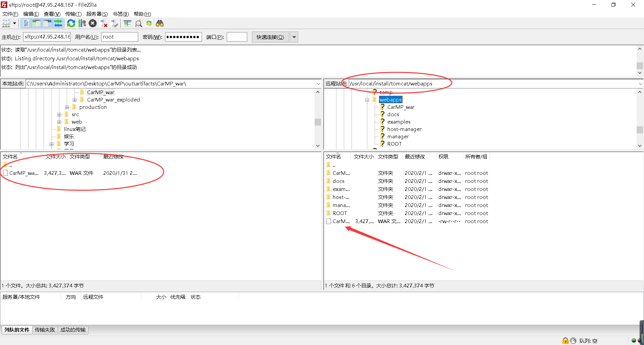Cancel current operation icon
Viewport: 644px width, 345px height.
pyautogui.click(x=93, y=23)
